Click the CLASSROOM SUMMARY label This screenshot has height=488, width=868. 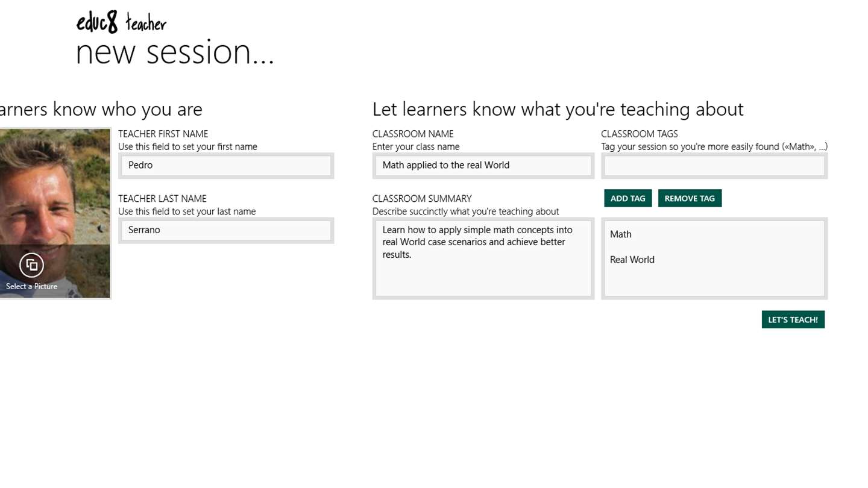coord(422,199)
